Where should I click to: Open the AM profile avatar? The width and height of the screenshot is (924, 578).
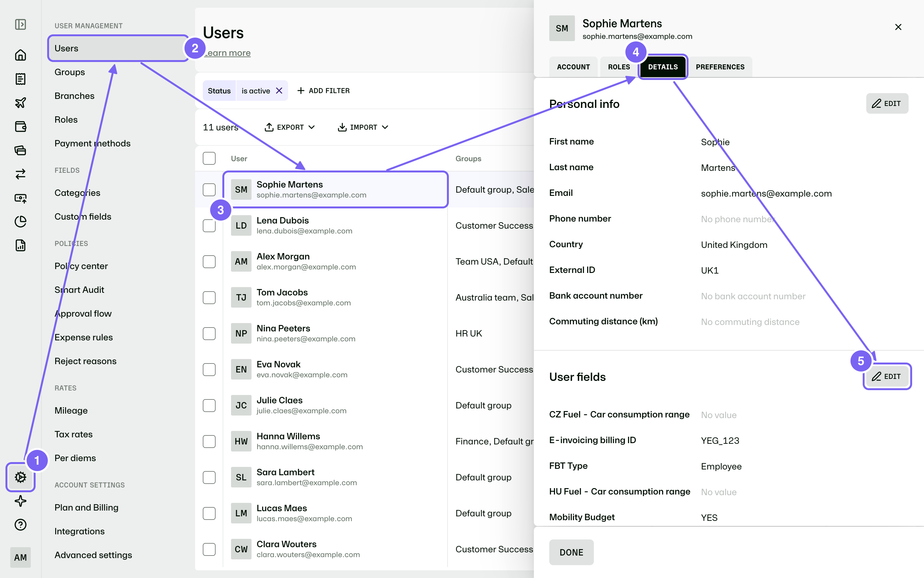coord(20,557)
